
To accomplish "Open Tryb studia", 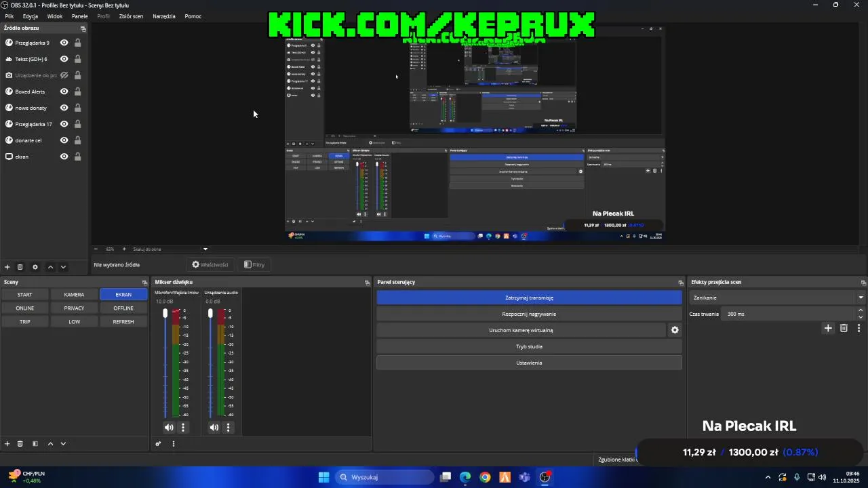I will point(529,346).
